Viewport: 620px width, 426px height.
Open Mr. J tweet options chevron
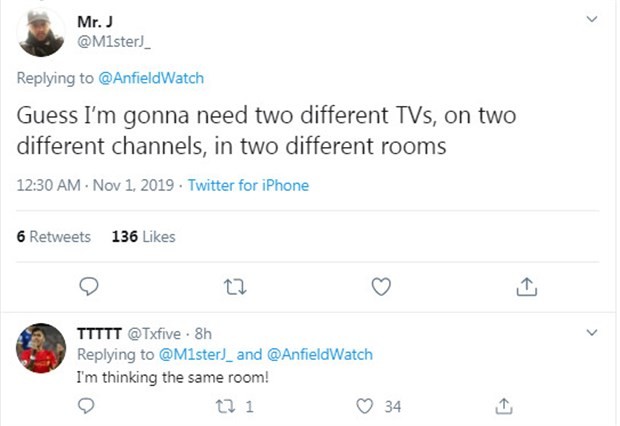point(591,19)
